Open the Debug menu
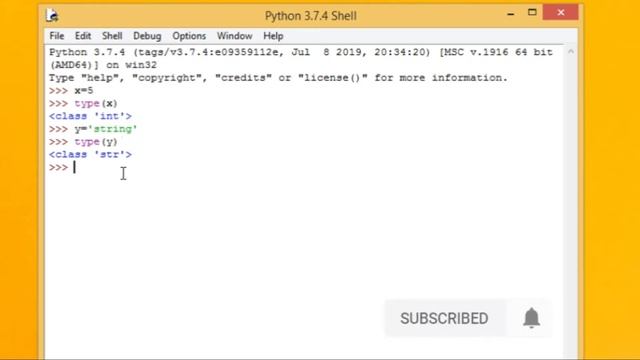The image size is (640, 360). pyautogui.click(x=147, y=36)
